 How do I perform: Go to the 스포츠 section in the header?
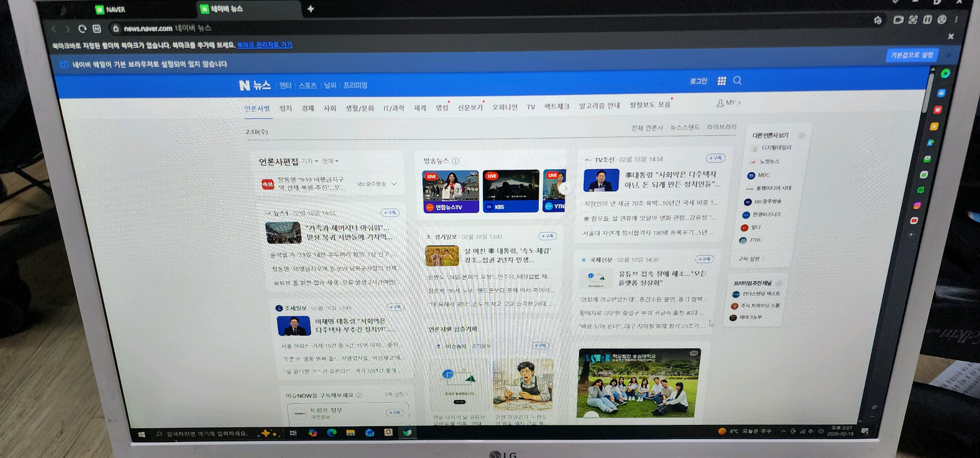point(308,85)
